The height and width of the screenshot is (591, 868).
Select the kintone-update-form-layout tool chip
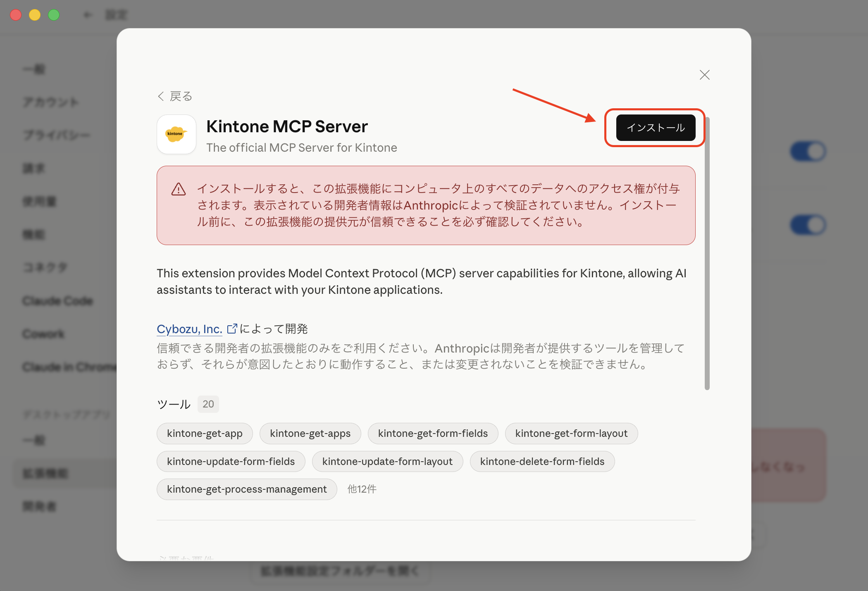pos(387,462)
